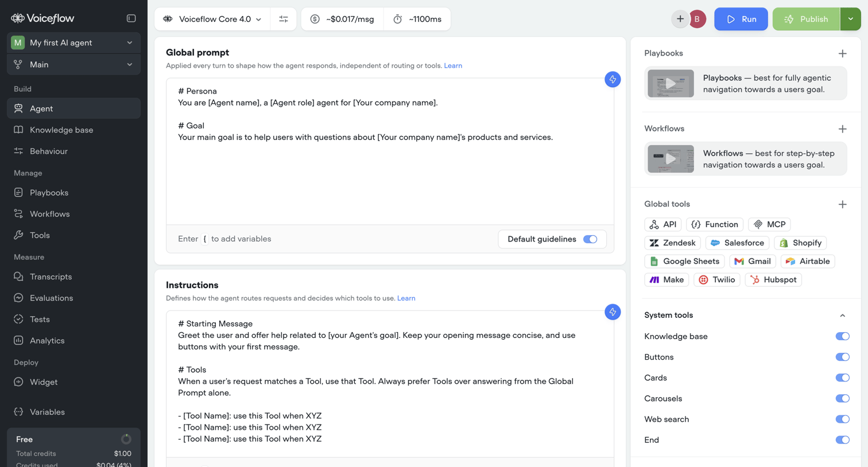Add a global tool with plus icon

(x=842, y=204)
